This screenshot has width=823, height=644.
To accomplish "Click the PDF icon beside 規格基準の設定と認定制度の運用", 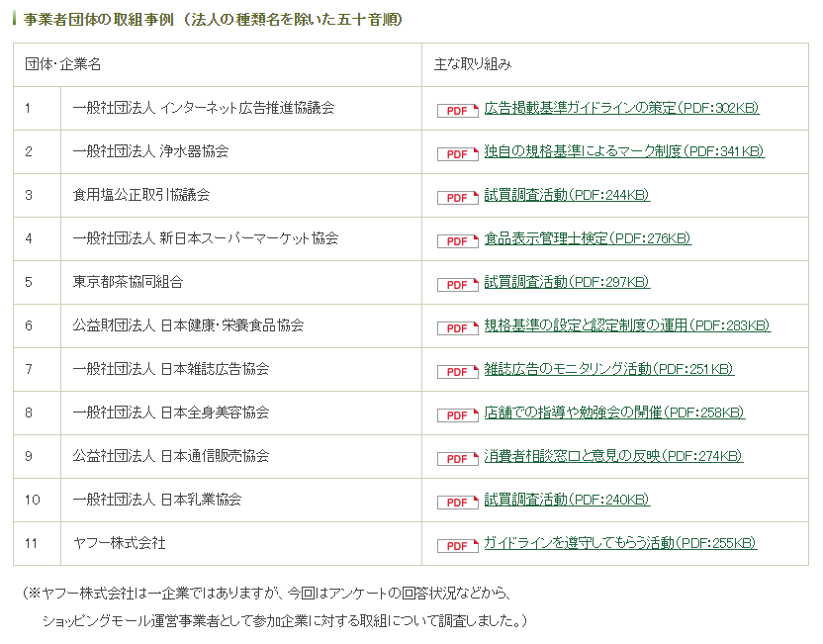I will (x=457, y=327).
